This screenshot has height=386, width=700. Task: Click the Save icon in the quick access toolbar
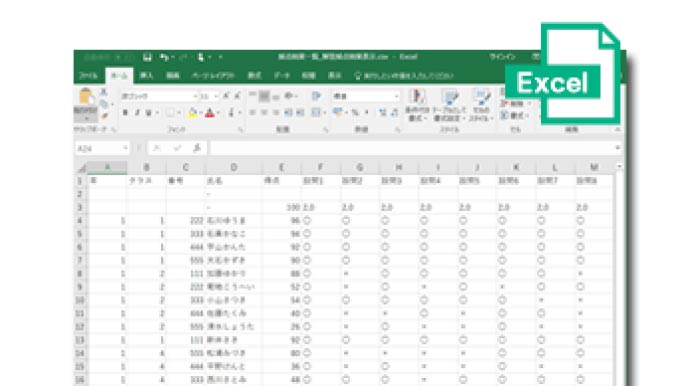(147, 57)
